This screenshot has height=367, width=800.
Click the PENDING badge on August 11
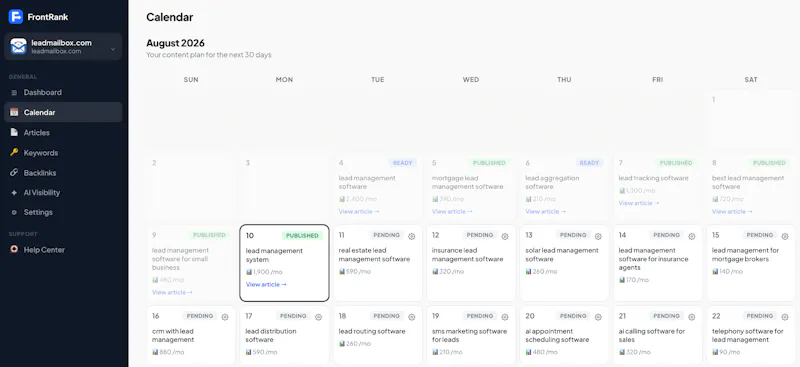(386, 235)
